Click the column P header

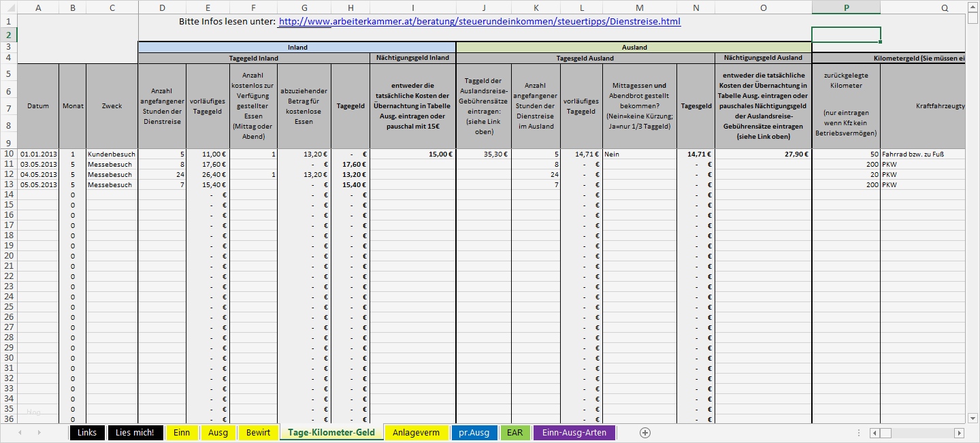click(846, 7)
